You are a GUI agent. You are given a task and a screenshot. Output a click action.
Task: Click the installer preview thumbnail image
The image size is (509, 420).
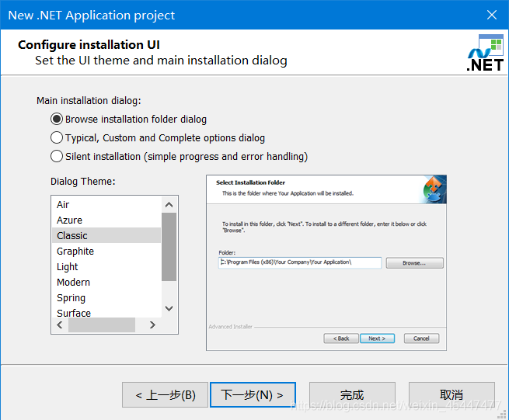(326, 262)
